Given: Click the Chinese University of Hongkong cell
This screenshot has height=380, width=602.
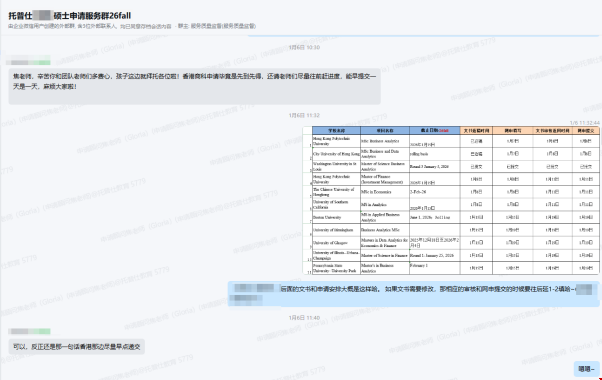Looking at the screenshot, I should click(336, 192).
